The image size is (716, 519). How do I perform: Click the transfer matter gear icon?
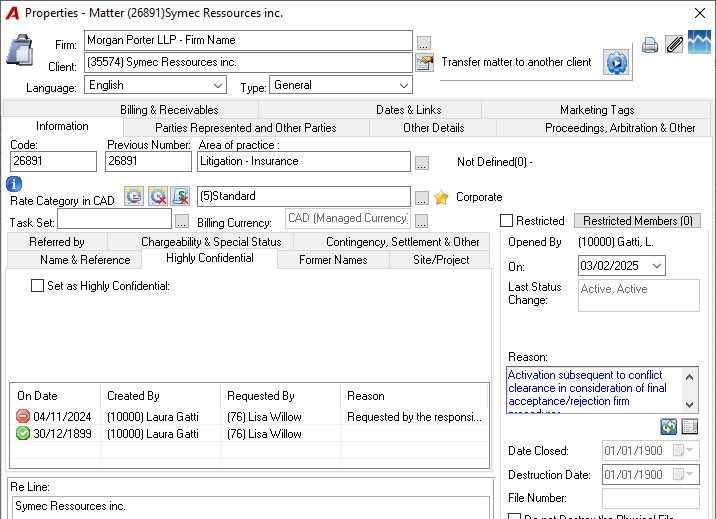point(616,63)
